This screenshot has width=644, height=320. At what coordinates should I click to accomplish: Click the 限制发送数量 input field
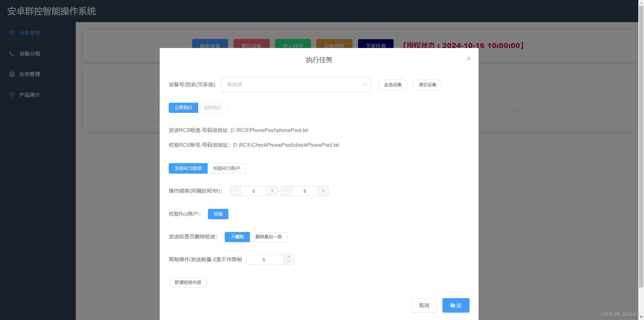pyautogui.click(x=265, y=260)
